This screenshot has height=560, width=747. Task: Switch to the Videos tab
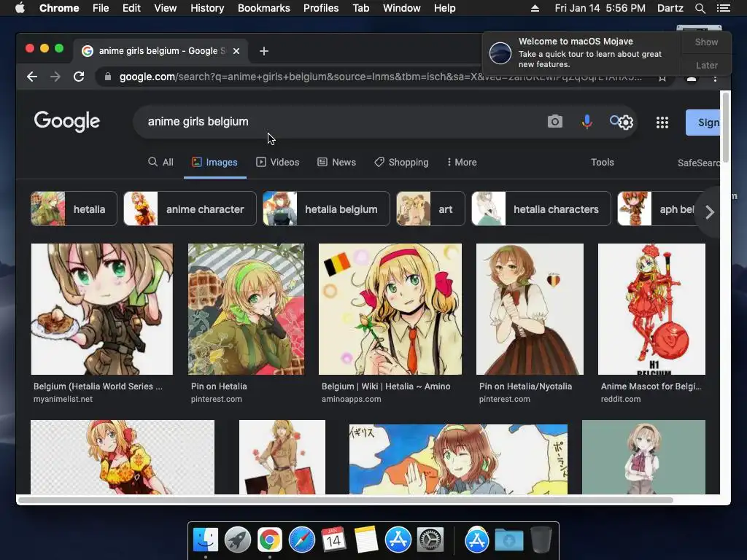pos(278,163)
